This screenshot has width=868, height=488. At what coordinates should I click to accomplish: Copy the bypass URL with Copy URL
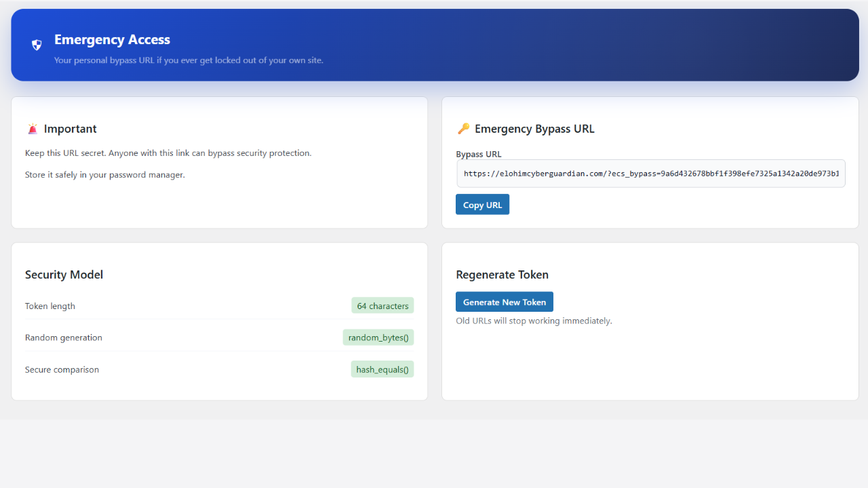(x=482, y=205)
